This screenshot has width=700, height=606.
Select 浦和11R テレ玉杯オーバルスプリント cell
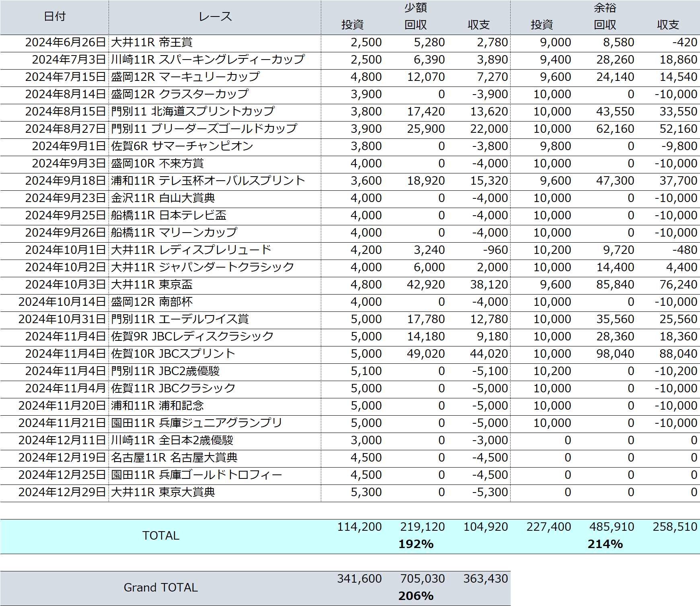208,181
